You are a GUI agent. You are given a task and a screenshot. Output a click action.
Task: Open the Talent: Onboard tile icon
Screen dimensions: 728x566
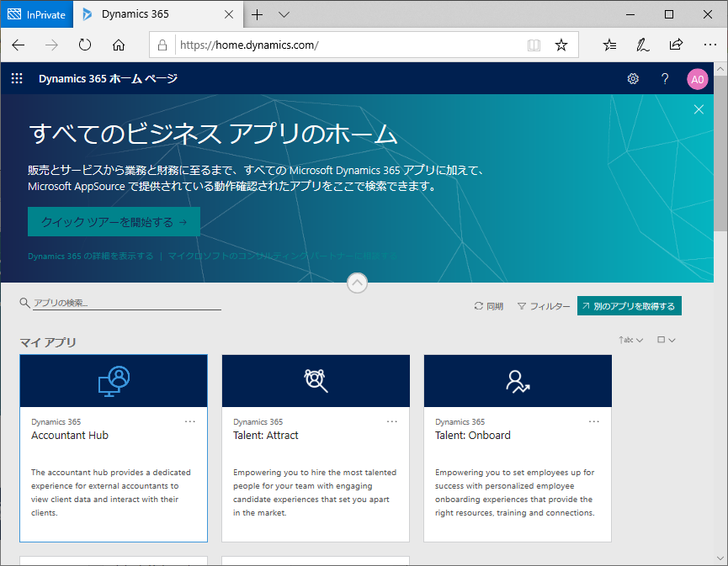coord(518,381)
